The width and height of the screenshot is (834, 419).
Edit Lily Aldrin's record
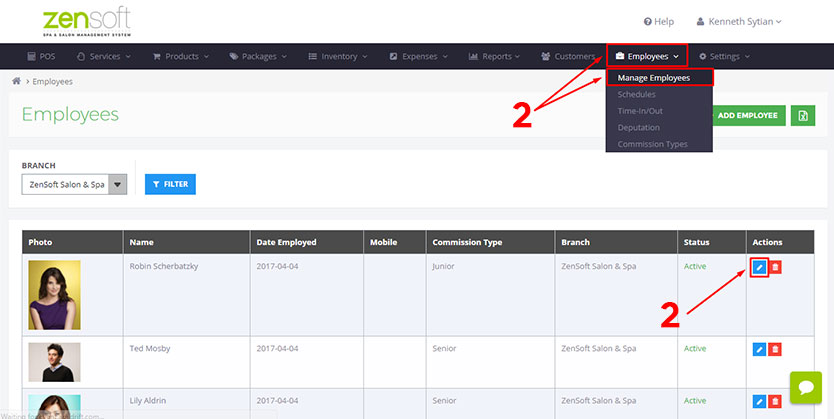coord(760,401)
